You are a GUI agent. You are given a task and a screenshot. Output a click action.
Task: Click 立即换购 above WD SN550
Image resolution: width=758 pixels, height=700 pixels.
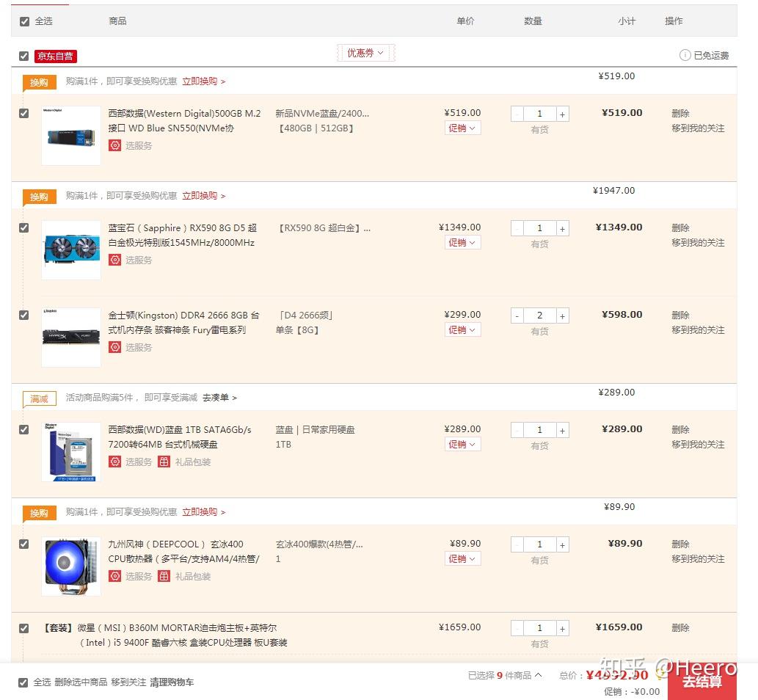click(x=203, y=81)
